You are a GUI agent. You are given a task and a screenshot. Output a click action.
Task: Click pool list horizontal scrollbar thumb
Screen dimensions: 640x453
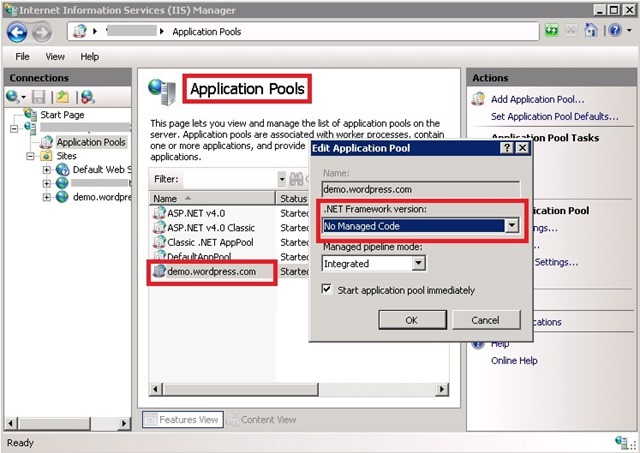pos(240,389)
